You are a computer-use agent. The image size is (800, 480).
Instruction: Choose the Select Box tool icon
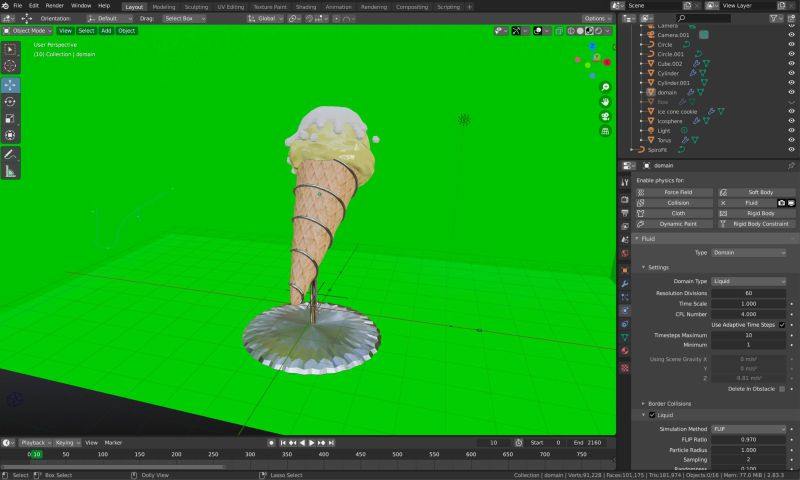(10, 49)
